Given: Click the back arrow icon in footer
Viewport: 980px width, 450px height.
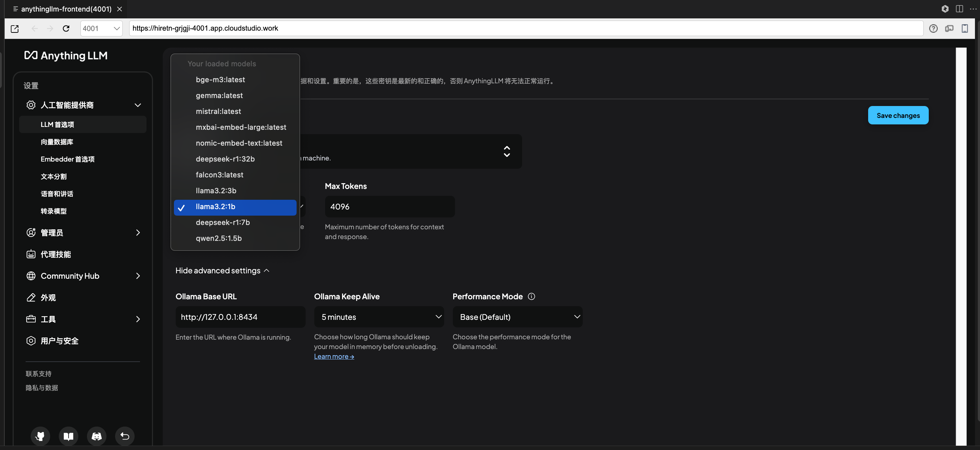Looking at the screenshot, I should click(125, 436).
